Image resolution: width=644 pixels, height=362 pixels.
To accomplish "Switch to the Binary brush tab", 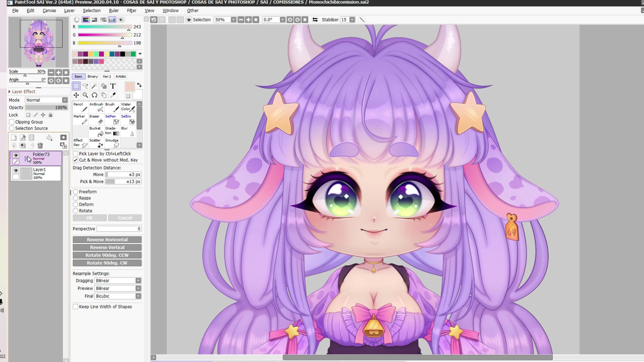I will [x=93, y=76].
